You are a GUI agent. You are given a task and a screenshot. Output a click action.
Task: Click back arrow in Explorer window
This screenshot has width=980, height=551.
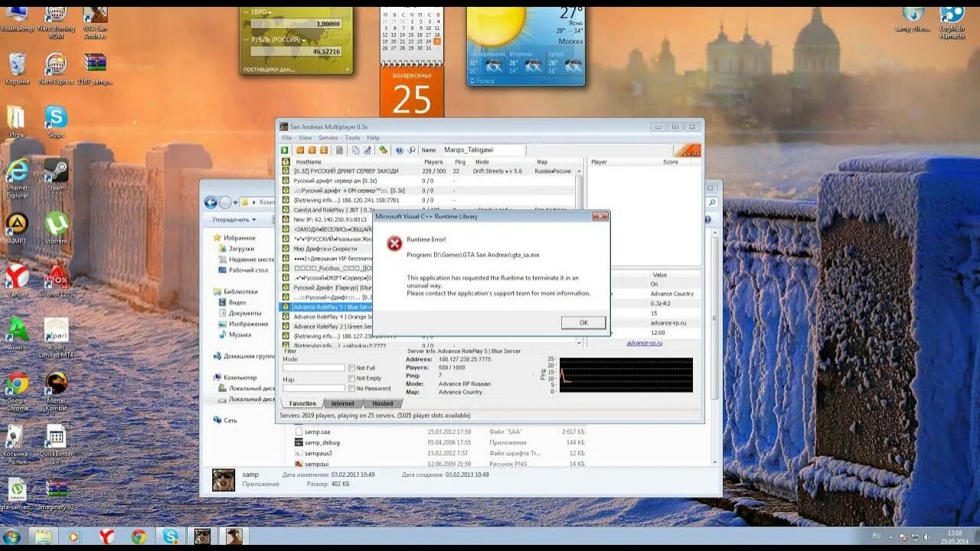(211, 202)
